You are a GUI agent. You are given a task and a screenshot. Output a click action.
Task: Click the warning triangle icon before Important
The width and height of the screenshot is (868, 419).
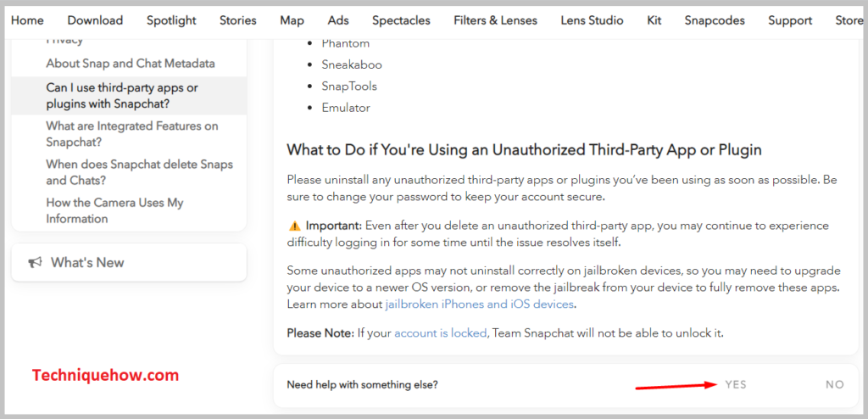(x=294, y=226)
